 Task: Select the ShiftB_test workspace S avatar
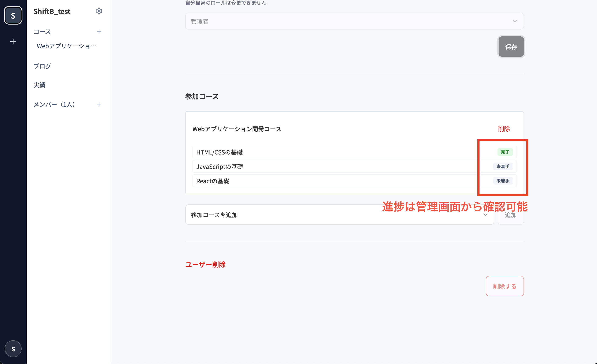pos(13,15)
